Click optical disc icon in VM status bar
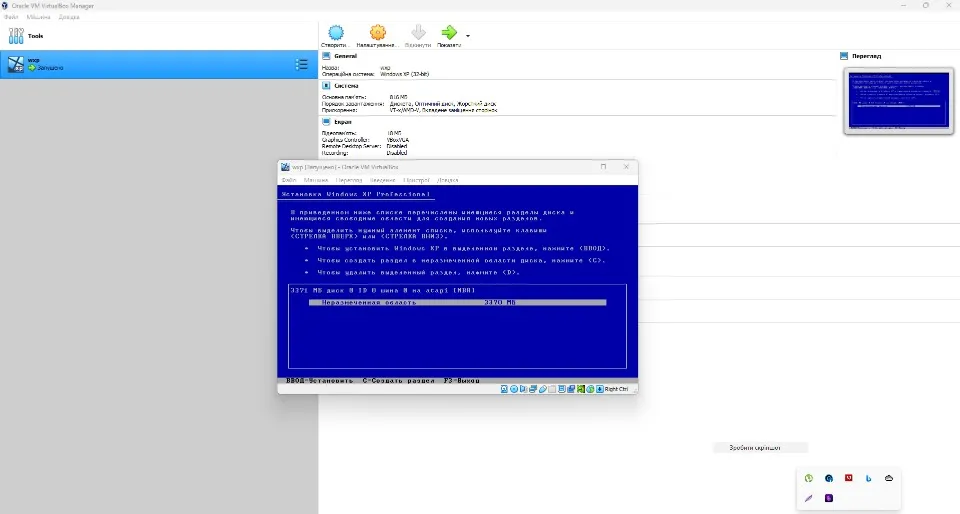The image size is (960, 514). [514, 389]
